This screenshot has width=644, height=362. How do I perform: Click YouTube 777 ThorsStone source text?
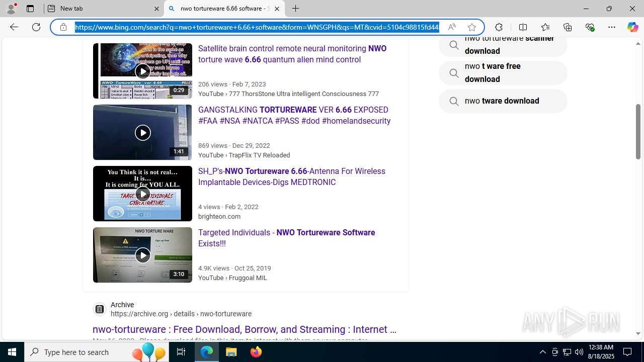pos(289,94)
